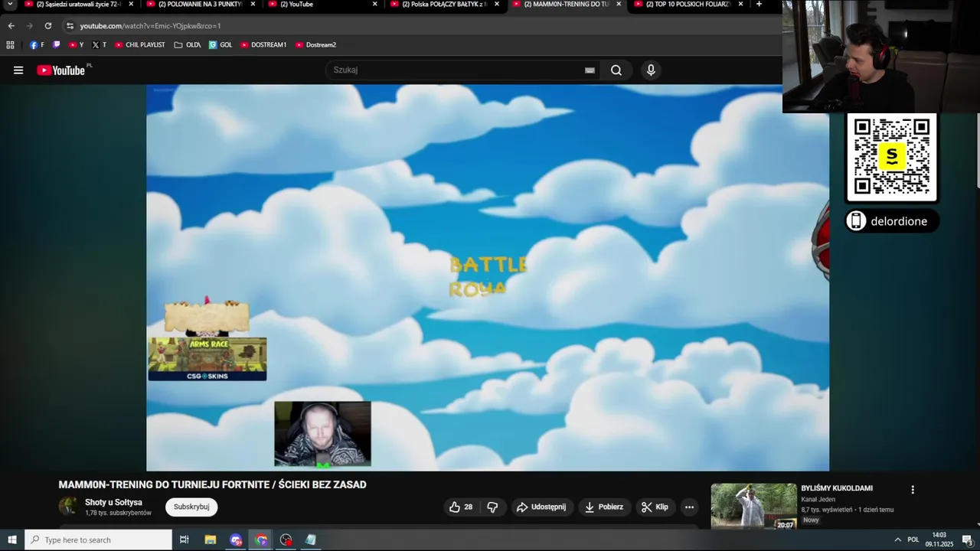Open the DOSTREAM1 bookmark

263,45
